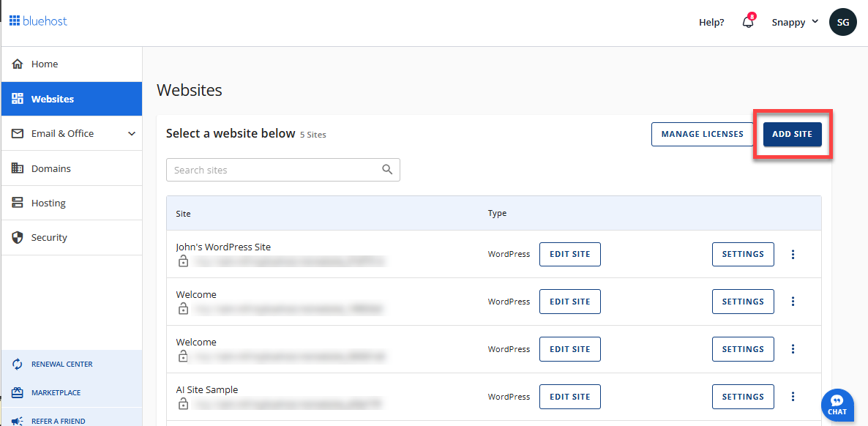Open Domains in the sidebar
868x426 pixels.
pyautogui.click(x=72, y=168)
